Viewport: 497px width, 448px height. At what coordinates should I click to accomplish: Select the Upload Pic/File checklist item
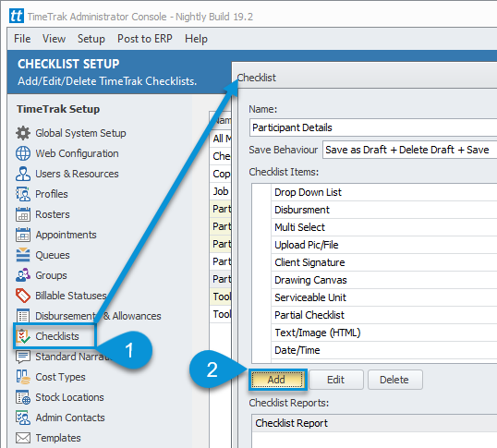click(x=384, y=245)
